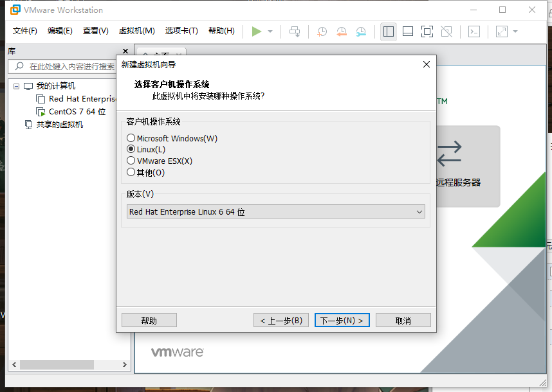
Task: Click the Unity mode icon
Action: pyautogui.click(x=446, y=31)
